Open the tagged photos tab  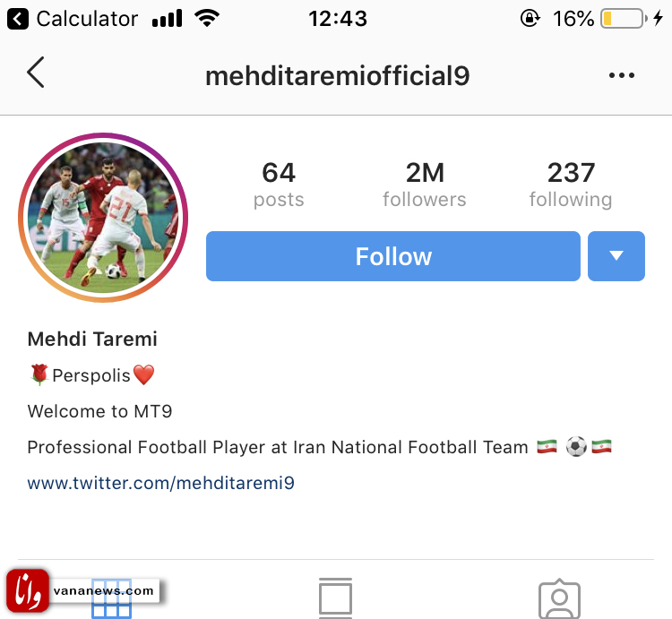(x=559, y=599)
